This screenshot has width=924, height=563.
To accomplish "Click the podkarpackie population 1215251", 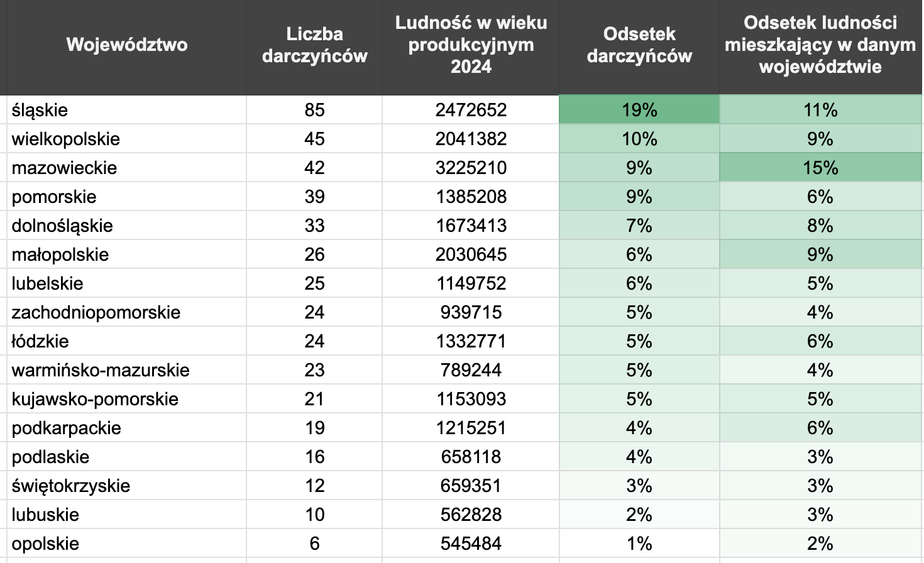I will tap(471, 428).
